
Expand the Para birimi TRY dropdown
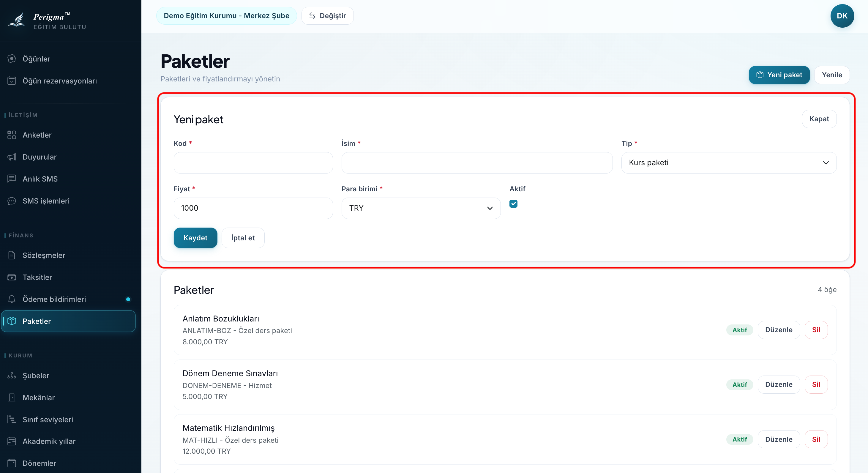click(x=421, y=208)
